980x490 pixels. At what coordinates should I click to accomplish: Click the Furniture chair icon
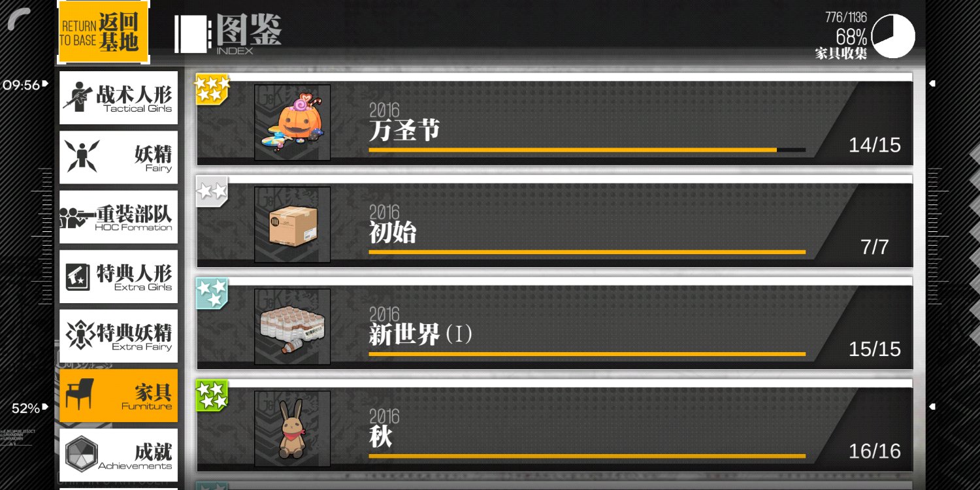79,394
